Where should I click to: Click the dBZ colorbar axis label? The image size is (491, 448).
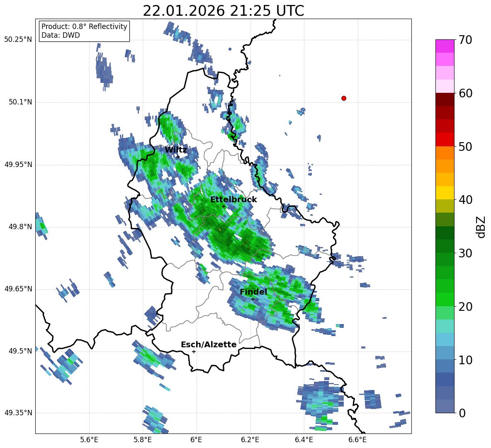[x=481, y=227]
